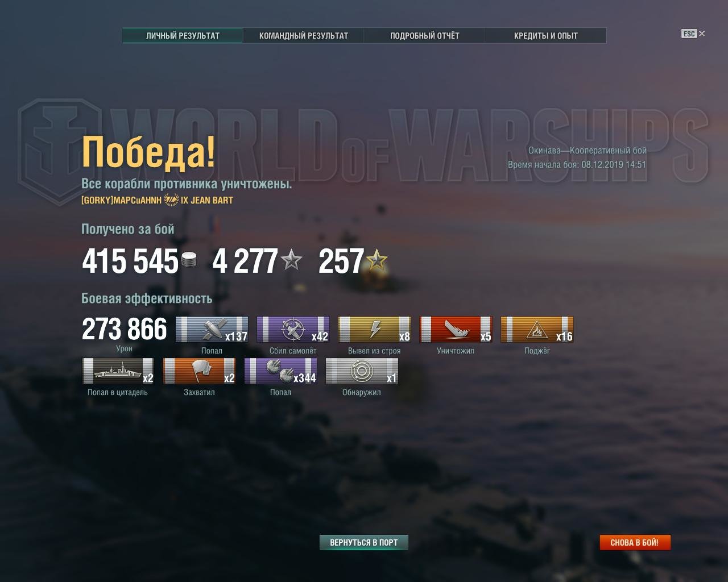This screenshot has height=582, width=728.
Task: Open the 'Подробный отчёт' tab
Action: 425,35
